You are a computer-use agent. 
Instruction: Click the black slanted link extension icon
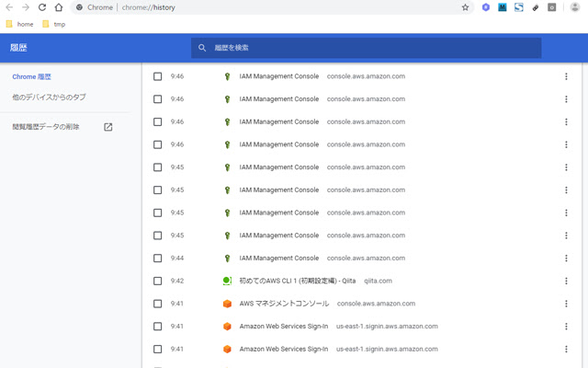[x=535, y=7]
